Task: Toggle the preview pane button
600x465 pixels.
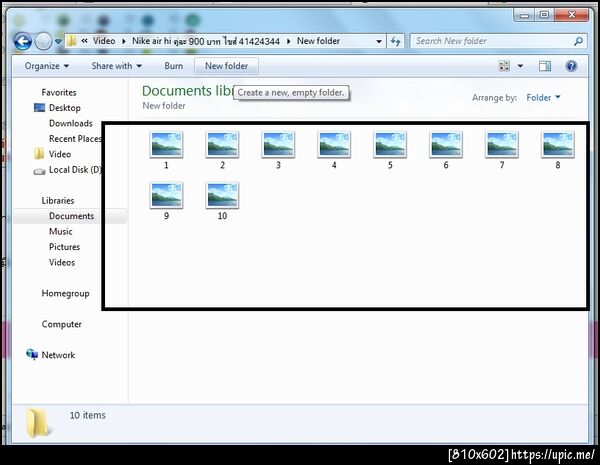Action: click(x=545, y=66)
